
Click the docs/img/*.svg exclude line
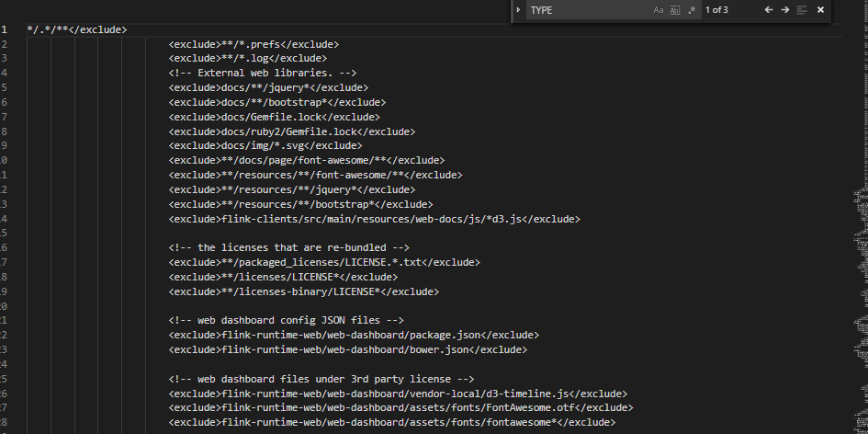click(x=265, y=146)
